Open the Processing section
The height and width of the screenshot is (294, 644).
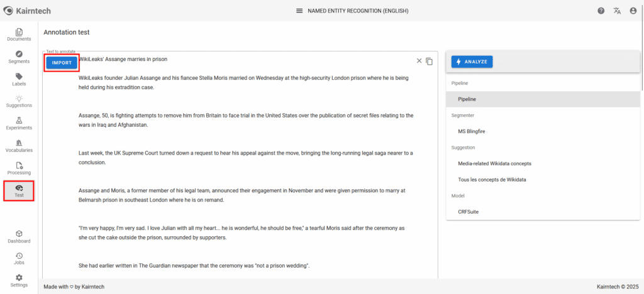[19, 168]
